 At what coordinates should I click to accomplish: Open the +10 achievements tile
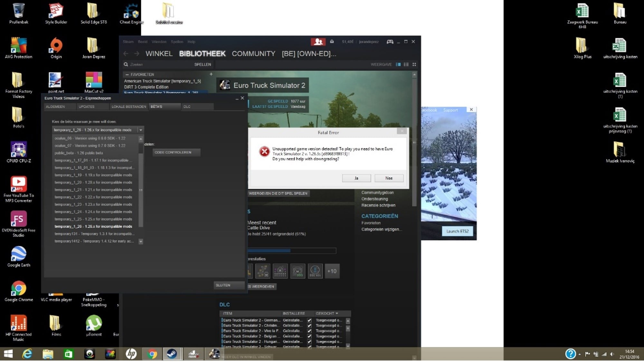click(332, 271)
